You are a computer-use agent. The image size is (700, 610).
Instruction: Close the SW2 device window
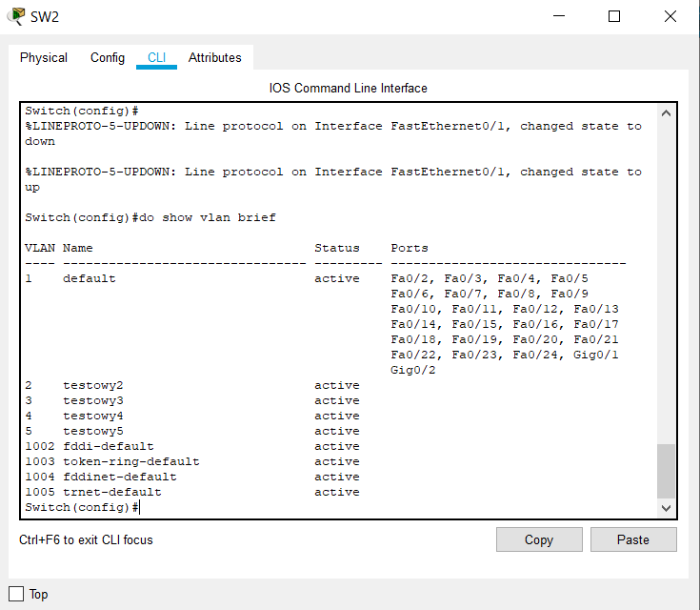click(x=670, y=16)
